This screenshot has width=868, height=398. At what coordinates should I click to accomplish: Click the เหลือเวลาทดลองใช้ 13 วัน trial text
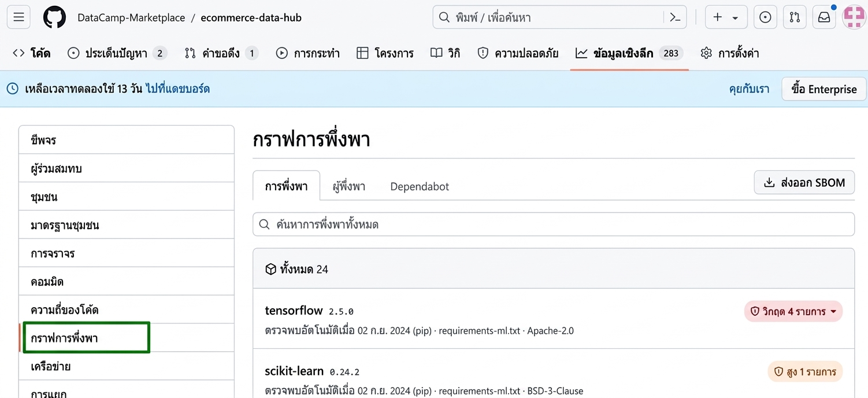point(84,89)
